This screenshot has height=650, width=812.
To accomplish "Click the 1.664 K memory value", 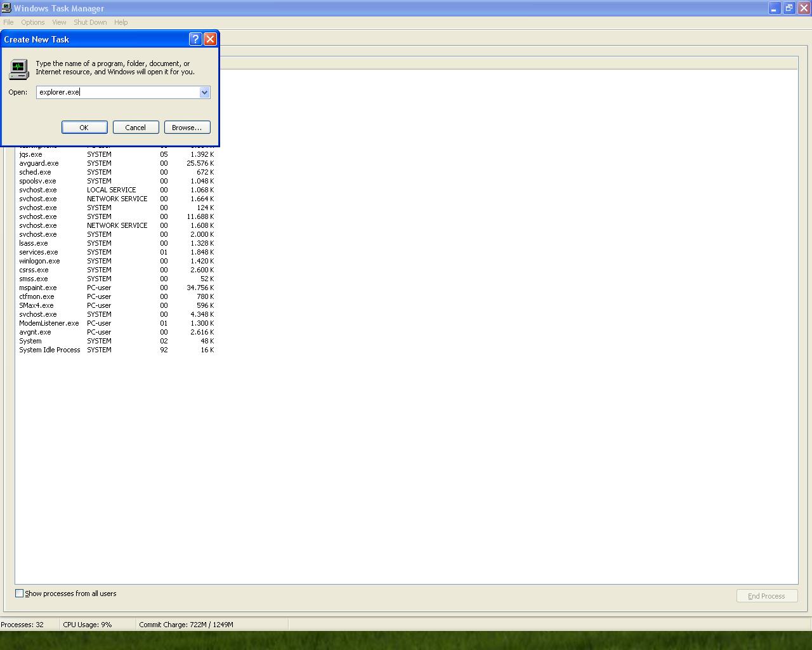I will 202,199.
